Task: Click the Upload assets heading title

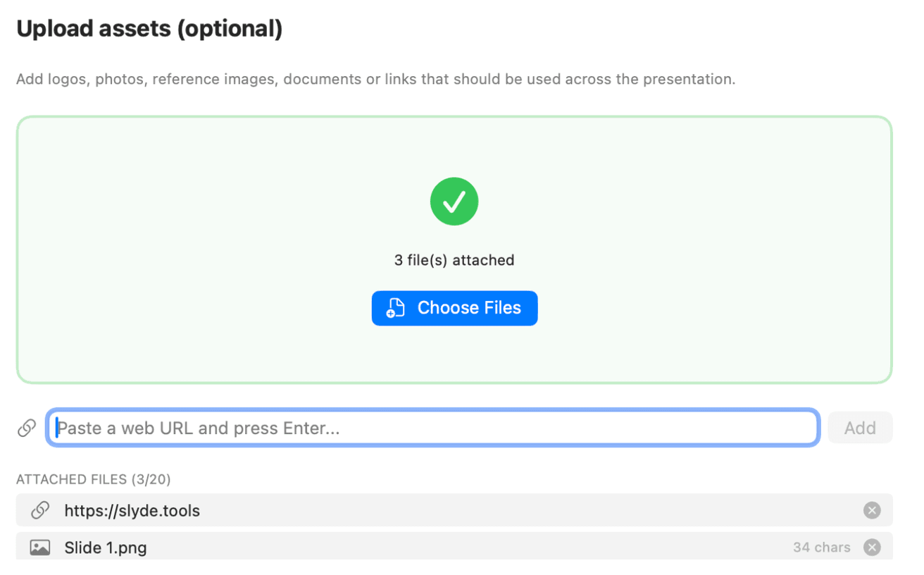Action: (x=94, y=29)
